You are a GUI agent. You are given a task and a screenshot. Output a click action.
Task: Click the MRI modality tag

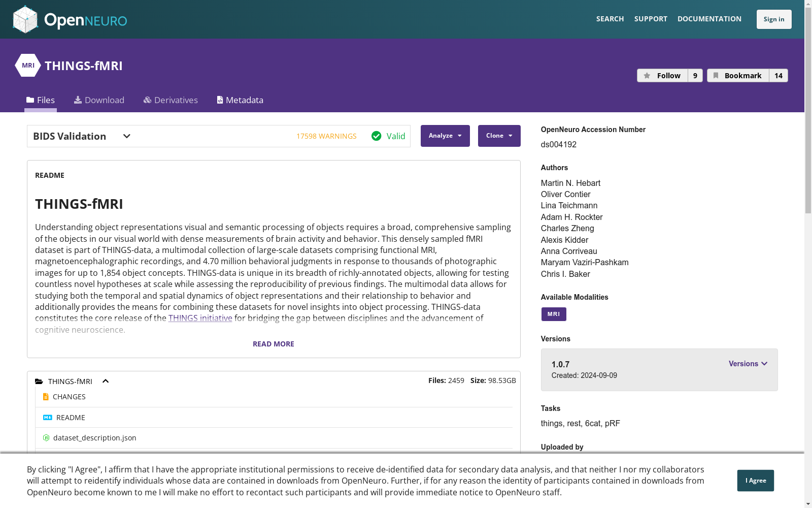(x=554, y=314)
